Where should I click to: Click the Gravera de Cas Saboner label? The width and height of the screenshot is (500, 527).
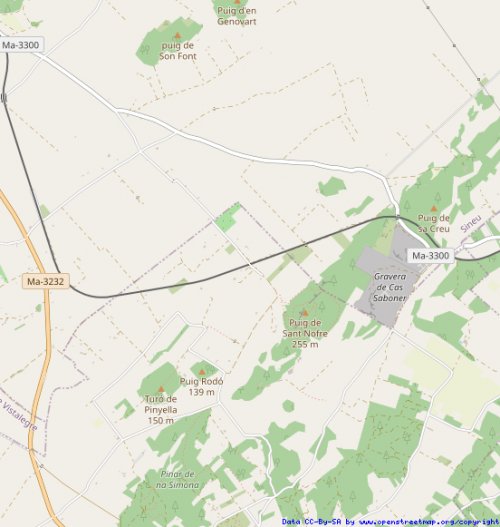pyautogui.click(x=389, y=287)
